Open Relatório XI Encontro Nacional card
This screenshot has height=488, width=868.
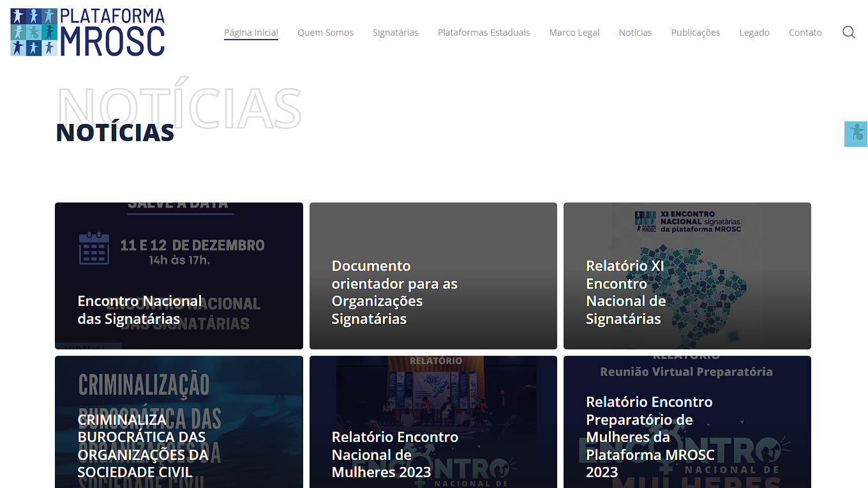coord(687,276)
